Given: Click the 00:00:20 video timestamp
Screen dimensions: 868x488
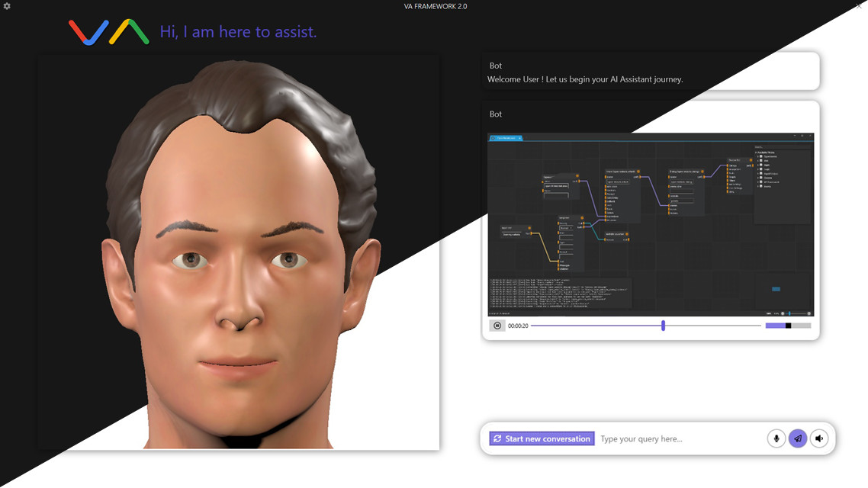Looking at the screenshot, I should coord(518,326).
